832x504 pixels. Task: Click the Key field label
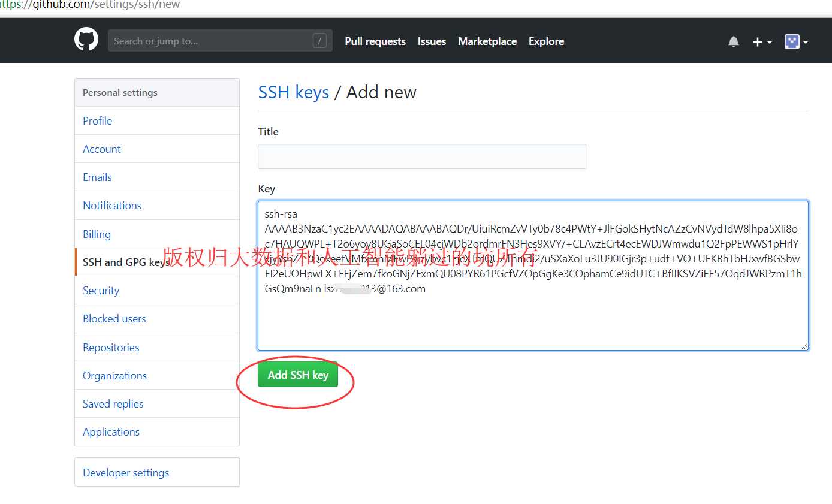(x=267, y=188)
